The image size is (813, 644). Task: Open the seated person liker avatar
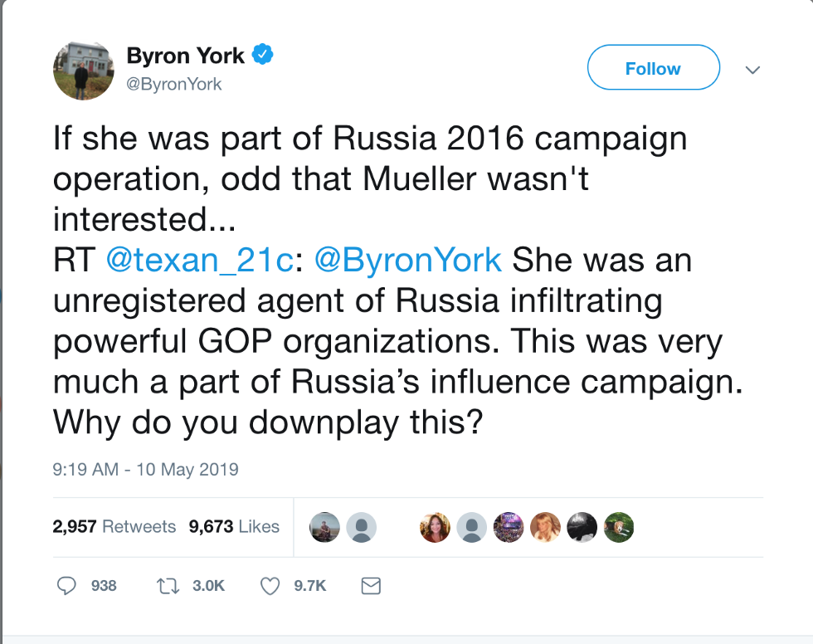(x=324, y=527)
